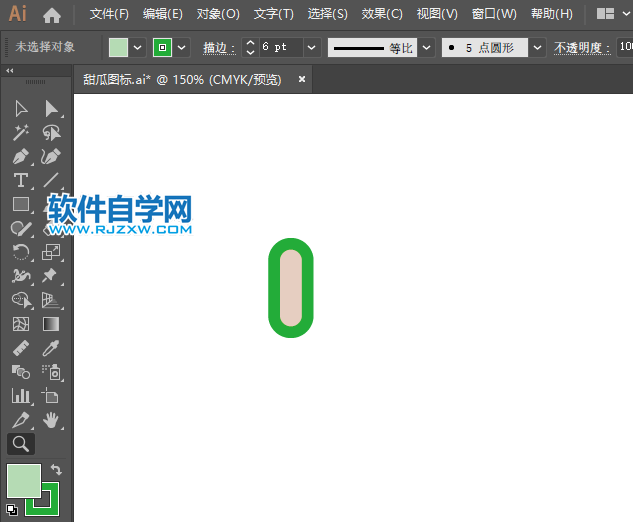The height and width of the screenshot is (522, 633).
Task: Open the 等比 variable width profile dropdown
Action: (x=426, y=48)
